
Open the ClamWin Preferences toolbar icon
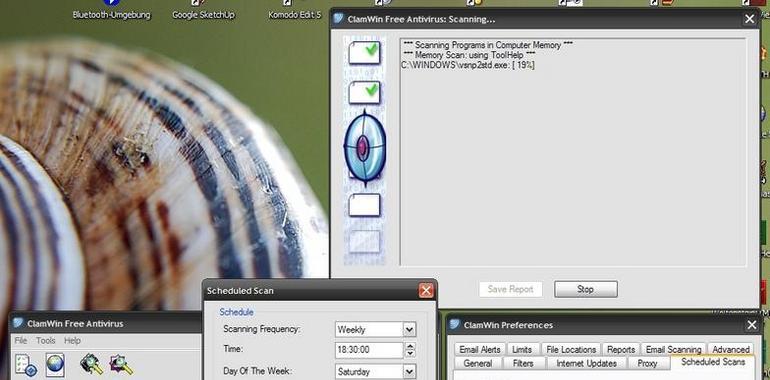tap(26, 365)
